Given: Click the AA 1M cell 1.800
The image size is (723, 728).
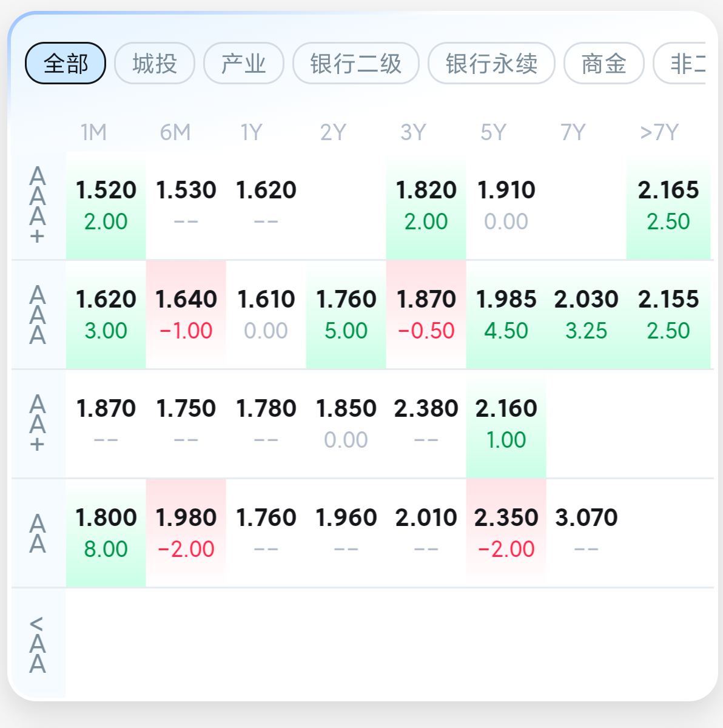Looking at the screenshot, I should point(106,533).
